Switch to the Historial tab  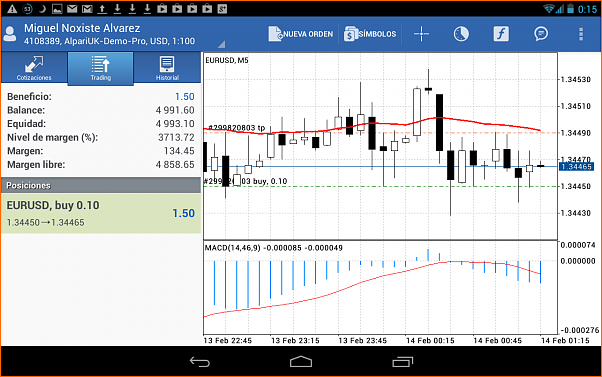[x=167, y=68]
